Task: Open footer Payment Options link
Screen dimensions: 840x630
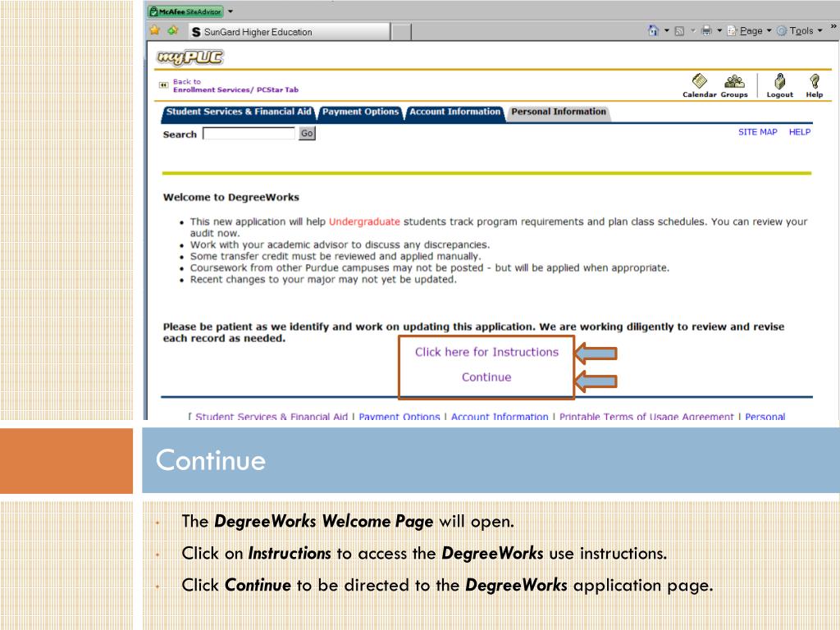Action: pos(399,416)
